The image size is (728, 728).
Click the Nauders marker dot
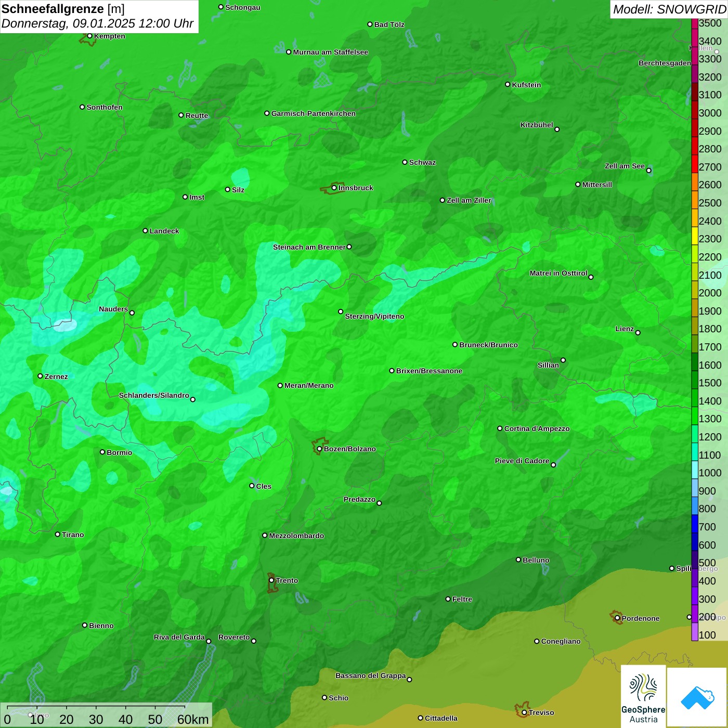(x=132, y=313)
